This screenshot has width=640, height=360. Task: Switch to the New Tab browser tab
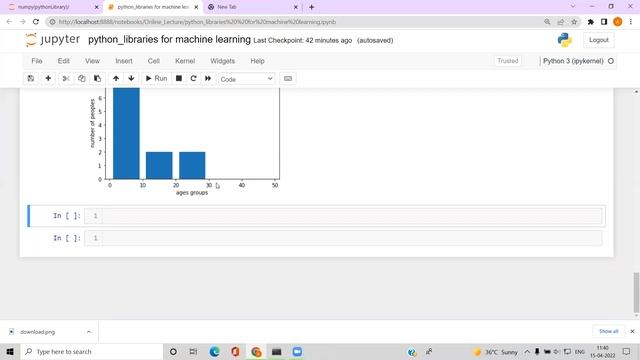[252, 7]
